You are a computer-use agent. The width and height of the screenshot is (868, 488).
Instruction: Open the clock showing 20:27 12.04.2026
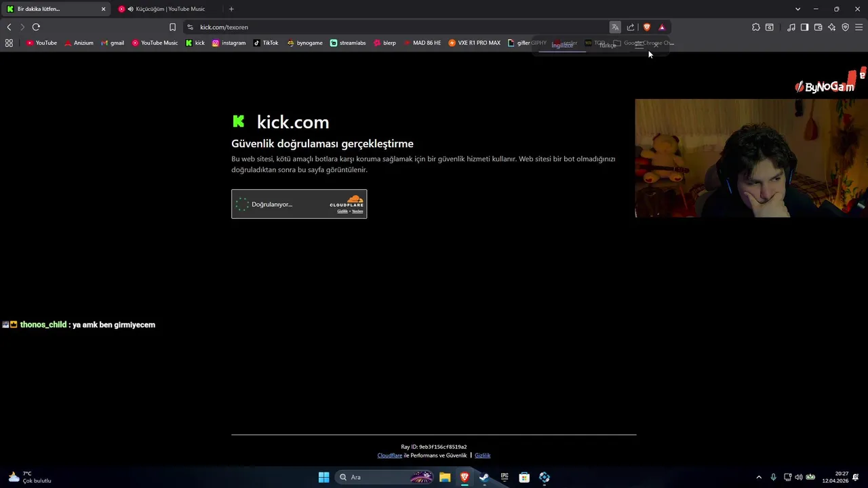click(835, 477)
